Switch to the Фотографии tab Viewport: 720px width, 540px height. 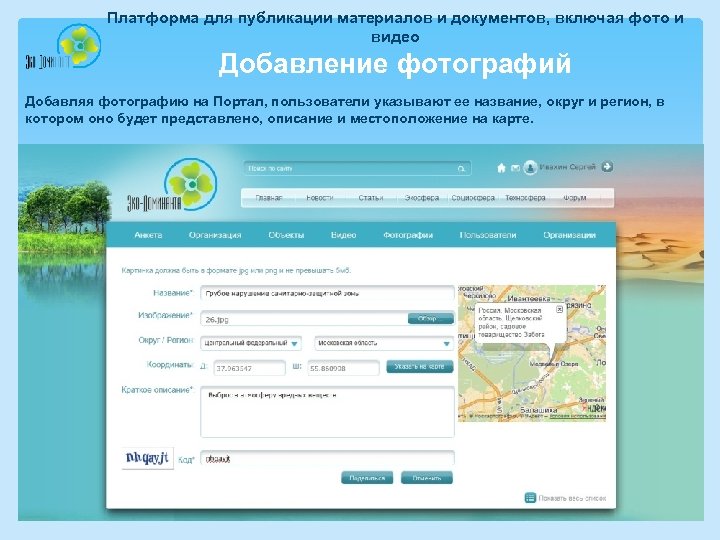(408, 235)
